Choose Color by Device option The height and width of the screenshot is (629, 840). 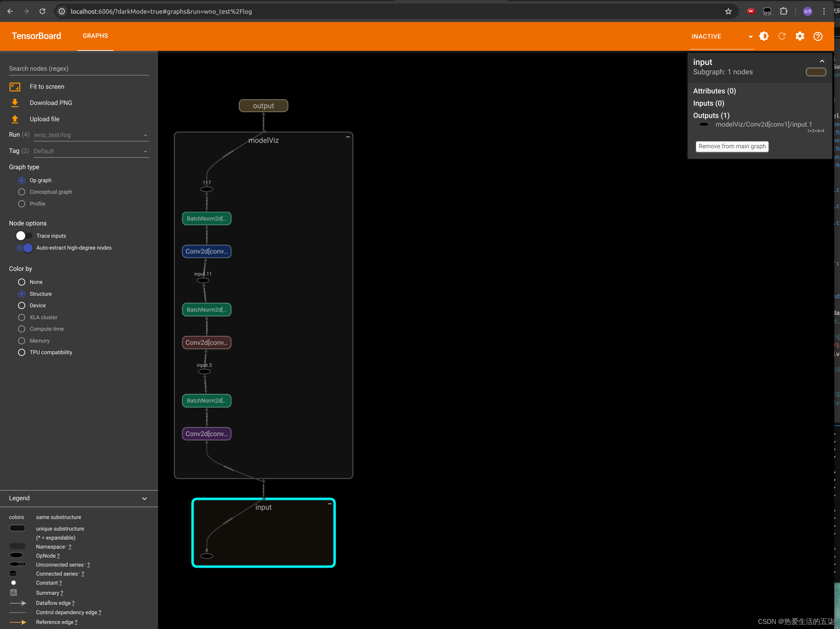click(22, 305)
